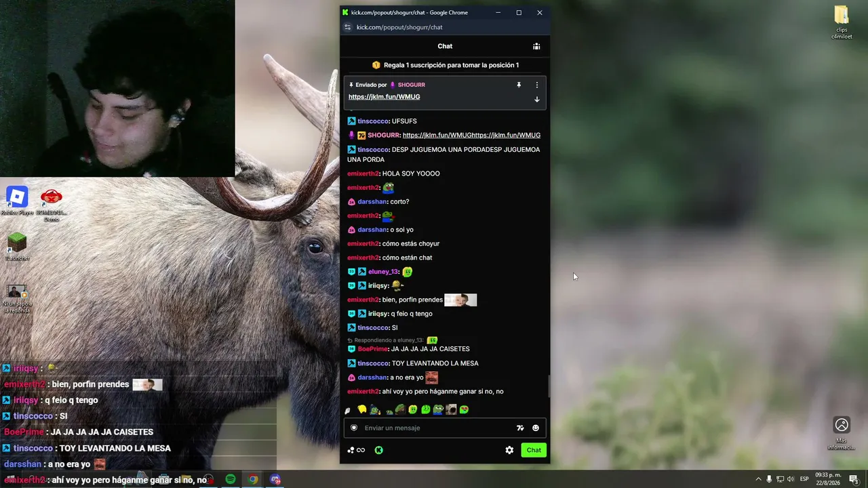Insert the green frog with red heart eyes emote

464,409
